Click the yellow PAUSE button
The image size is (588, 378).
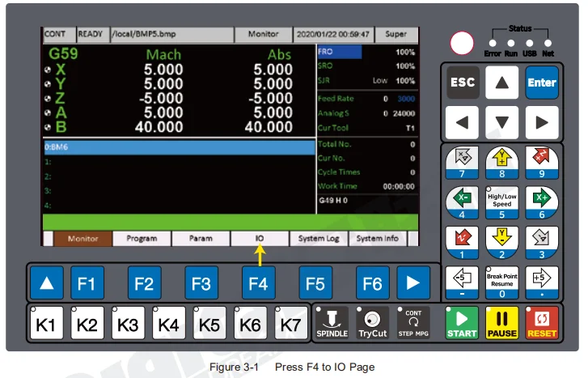[501, 323]
